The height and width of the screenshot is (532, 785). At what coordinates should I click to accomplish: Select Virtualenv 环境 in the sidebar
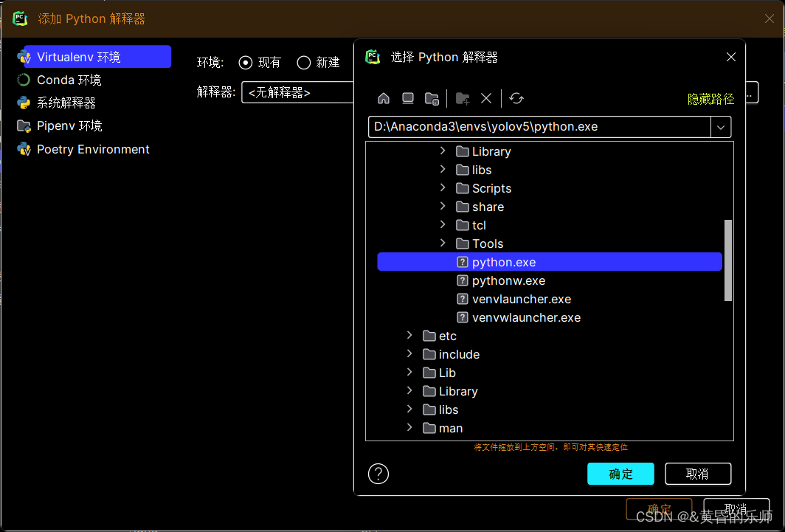tap(79, 56)
